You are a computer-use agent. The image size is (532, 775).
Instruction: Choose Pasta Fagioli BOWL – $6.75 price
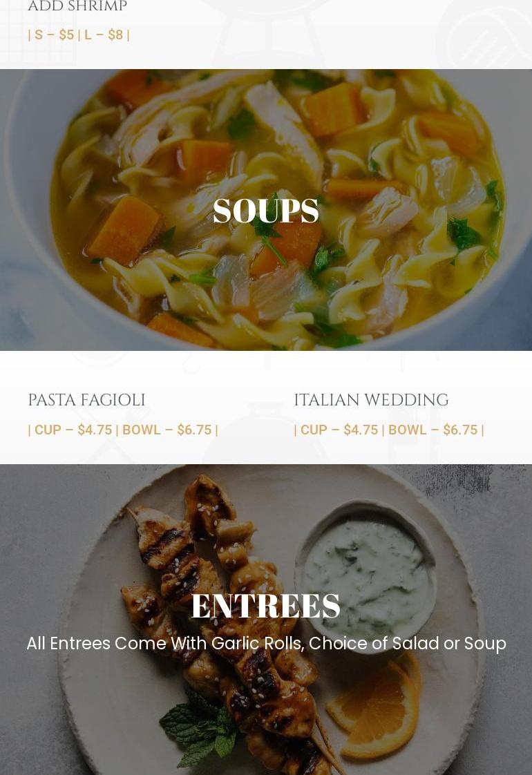pos(167,430)
